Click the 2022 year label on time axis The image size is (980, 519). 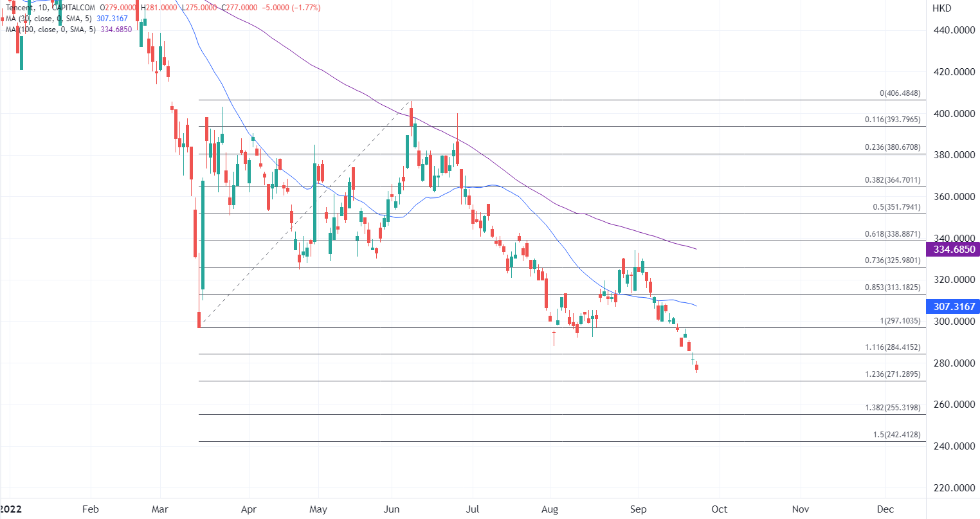(x=11, y=509)
